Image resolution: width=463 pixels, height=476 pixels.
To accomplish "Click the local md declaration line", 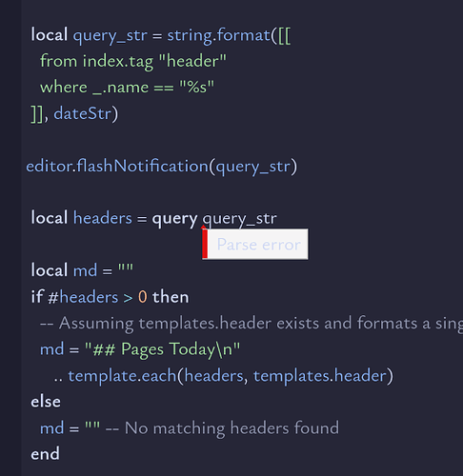I will [x=82, y=270].
